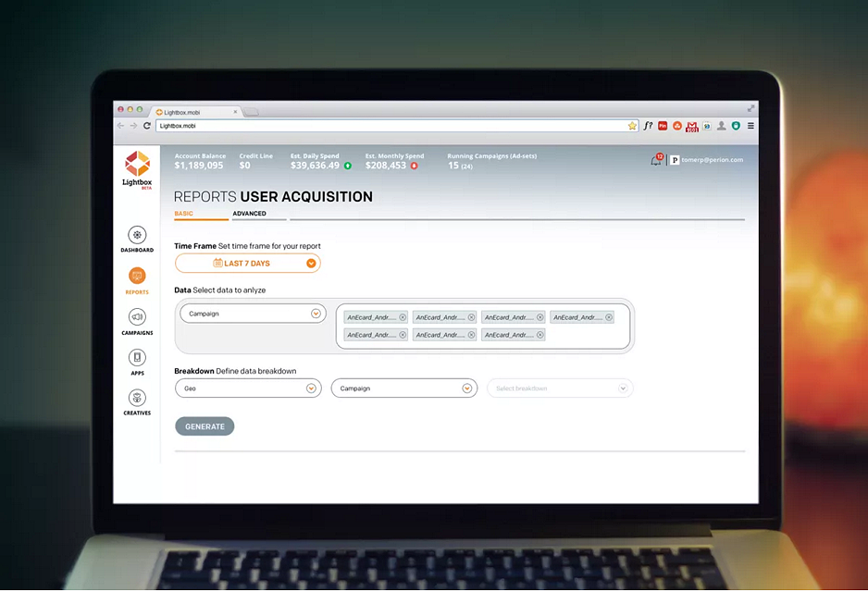Open the Dashboard section in the sidebar

pyautogui.click(x=137, y=239)
